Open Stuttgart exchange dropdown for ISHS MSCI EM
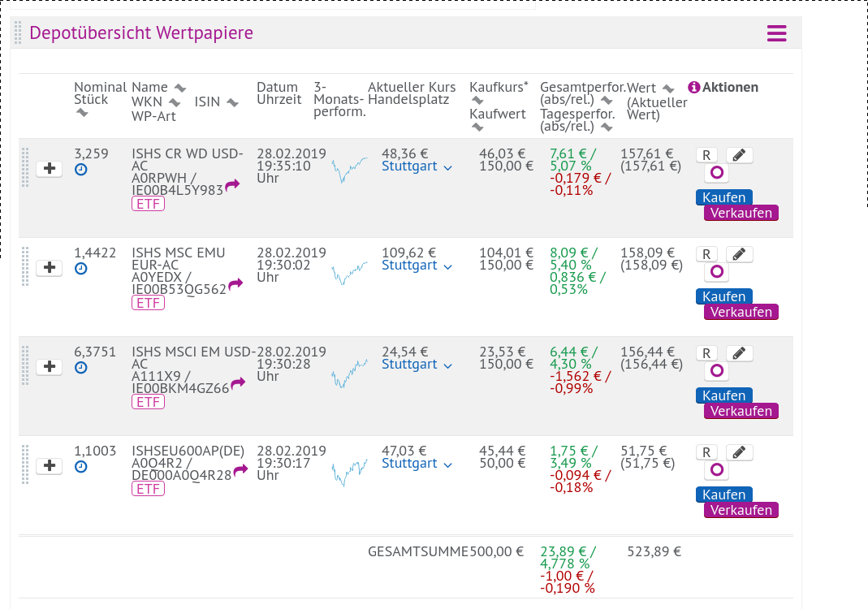This screenshot has width=868, height=609. coord(417,365)
